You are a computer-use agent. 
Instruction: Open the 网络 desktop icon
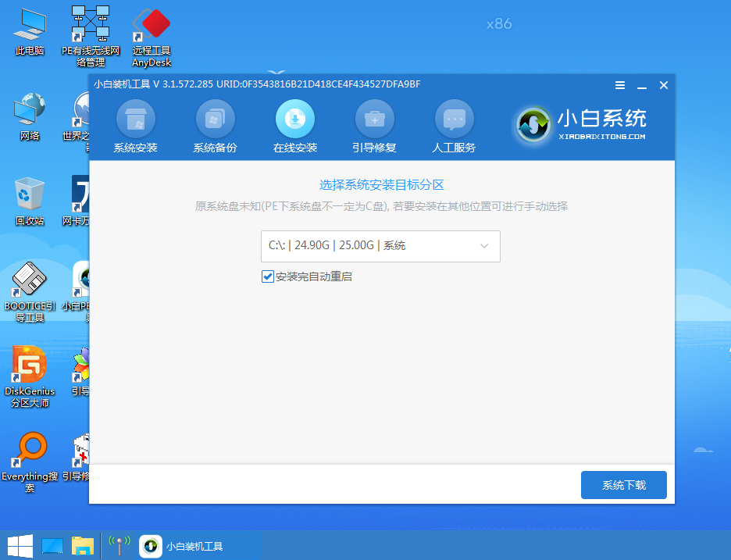point(30,116)
